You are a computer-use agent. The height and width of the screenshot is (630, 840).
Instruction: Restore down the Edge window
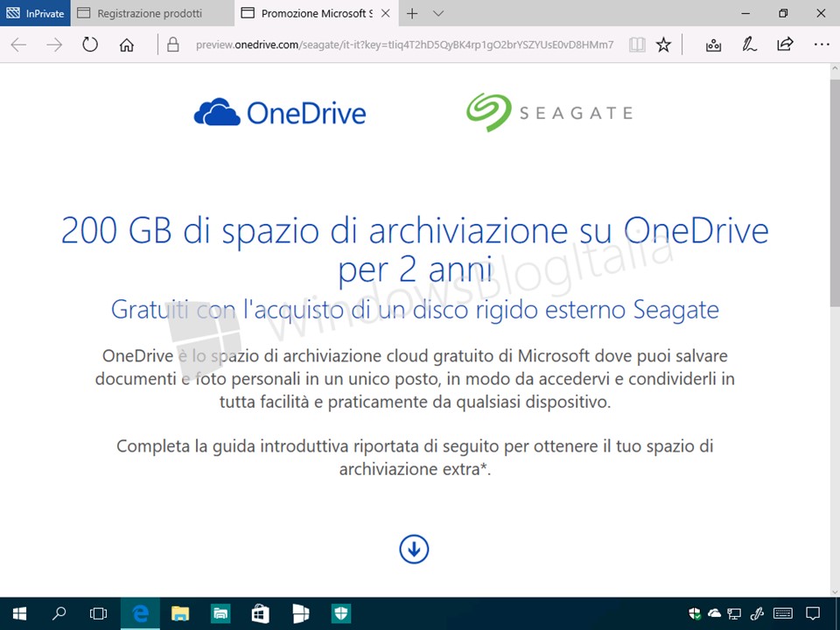point(783,13)
